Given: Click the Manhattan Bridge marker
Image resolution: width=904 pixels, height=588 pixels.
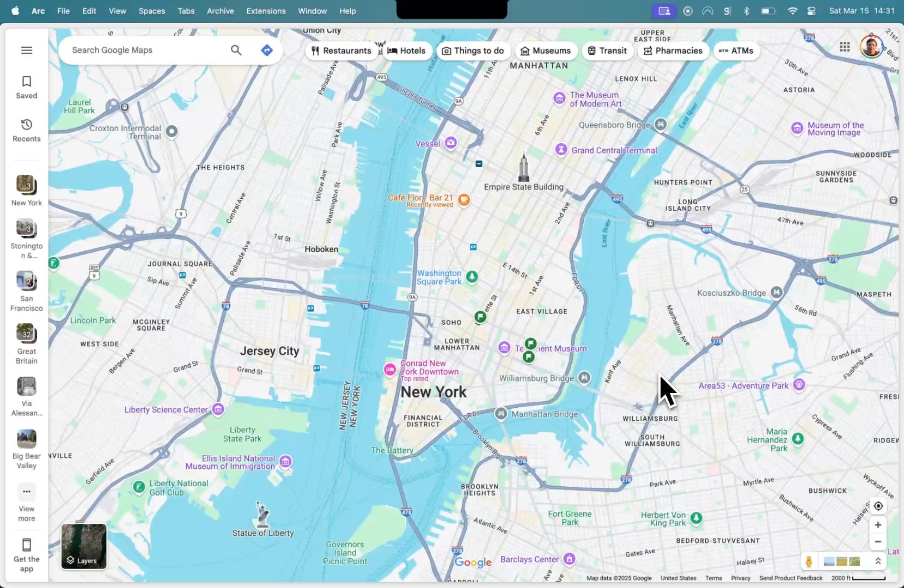Looking at the screenshot, I should [501, 413].
